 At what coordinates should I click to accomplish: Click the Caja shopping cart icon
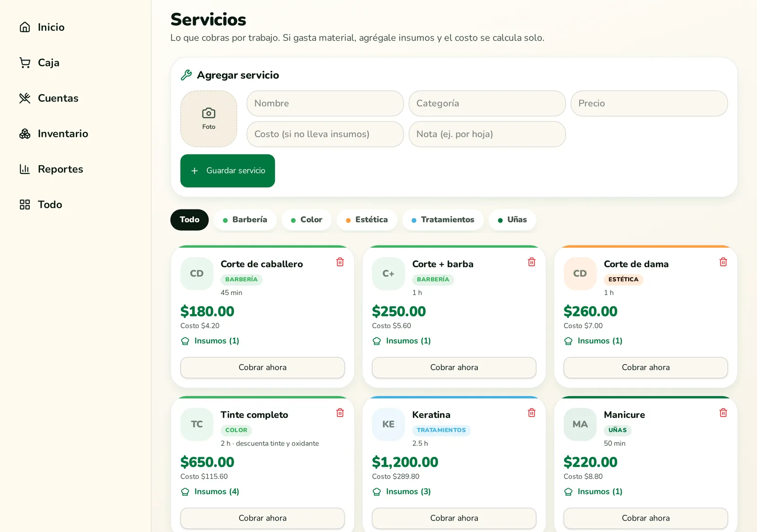pyautogui.click(x=25, y=62)
